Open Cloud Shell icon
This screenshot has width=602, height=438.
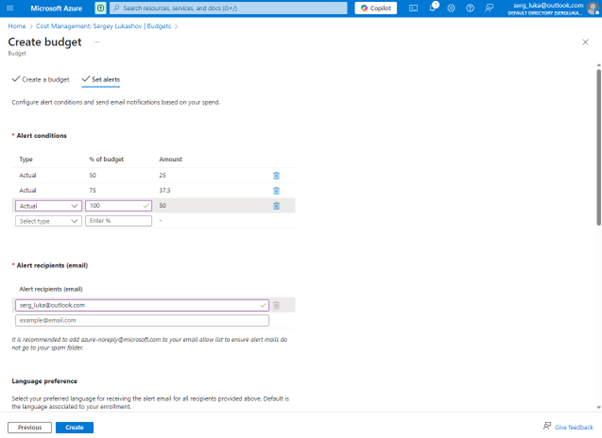pyautogui.click(x=413, y=8)
